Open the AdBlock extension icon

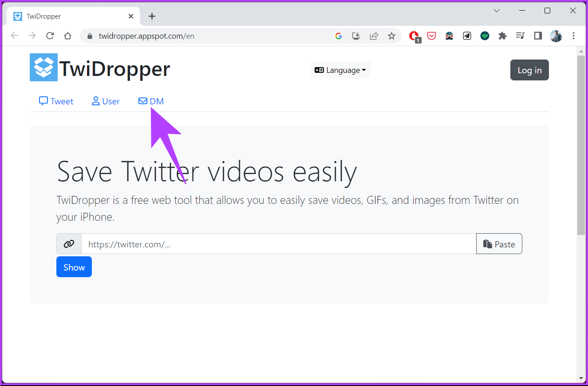pos(414,36)
